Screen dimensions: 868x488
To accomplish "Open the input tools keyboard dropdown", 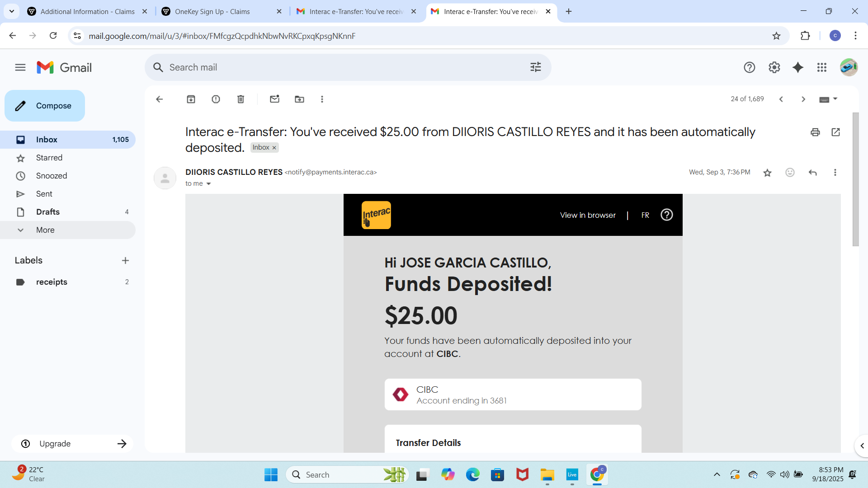I will [835, 99].
